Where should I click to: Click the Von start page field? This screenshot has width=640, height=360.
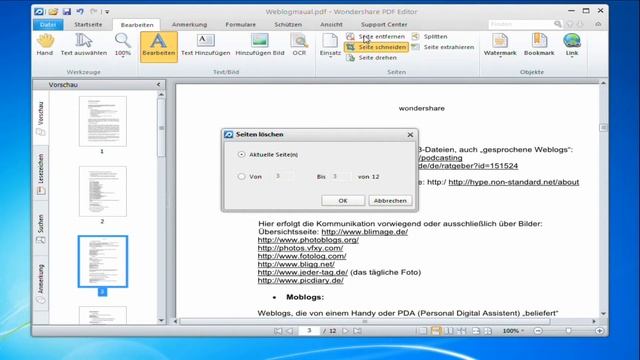tap(284, 176)
